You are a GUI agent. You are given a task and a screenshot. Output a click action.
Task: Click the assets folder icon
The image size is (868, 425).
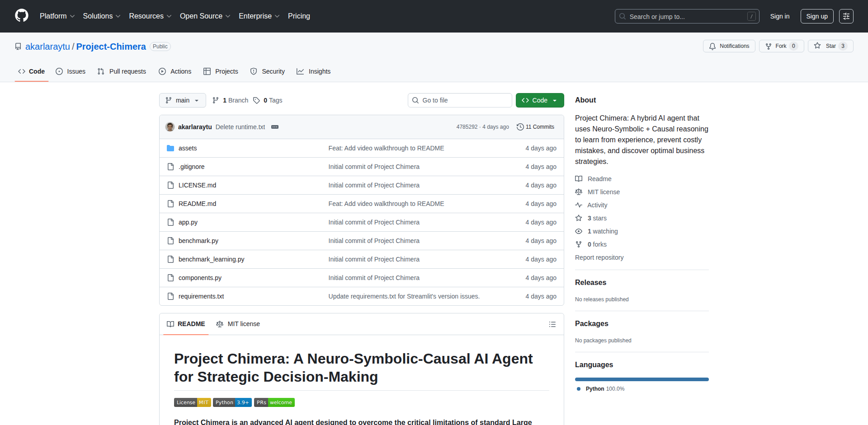(170, 148)
